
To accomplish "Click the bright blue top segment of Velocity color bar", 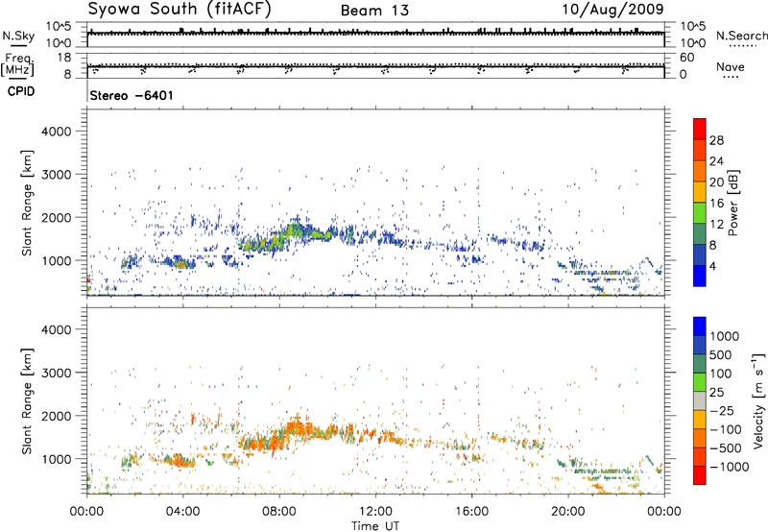I will click(700, 326).
